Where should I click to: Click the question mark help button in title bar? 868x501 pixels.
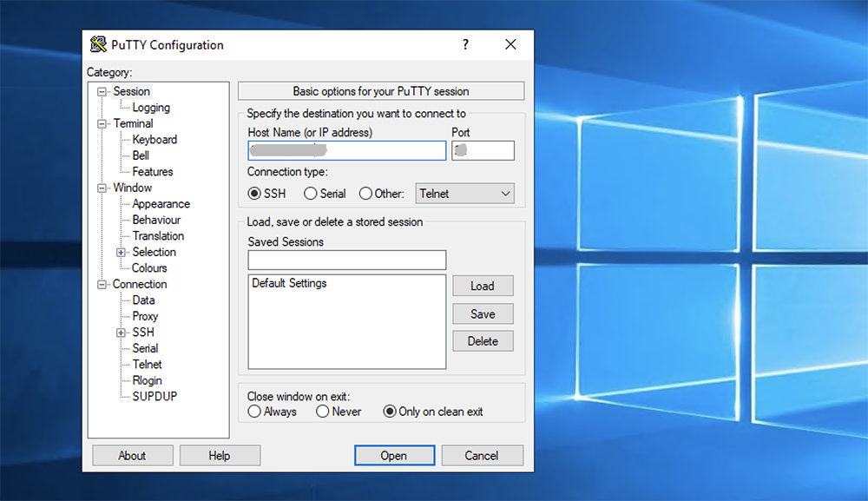click(465, 44)
